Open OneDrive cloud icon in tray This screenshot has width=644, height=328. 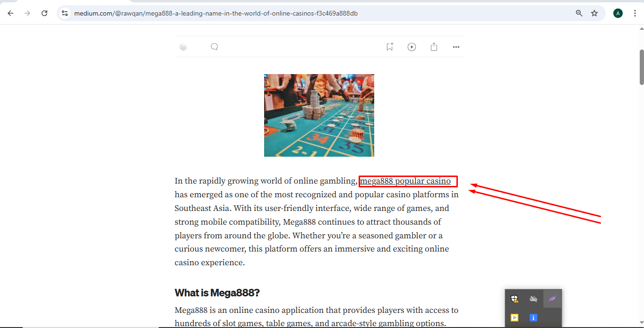click(x=533, y=299)
